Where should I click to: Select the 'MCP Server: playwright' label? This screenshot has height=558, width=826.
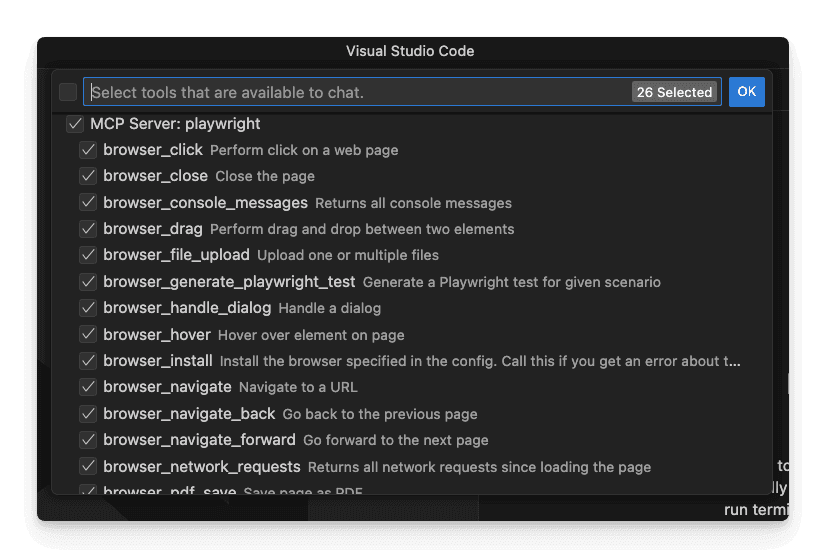point(175,124)
